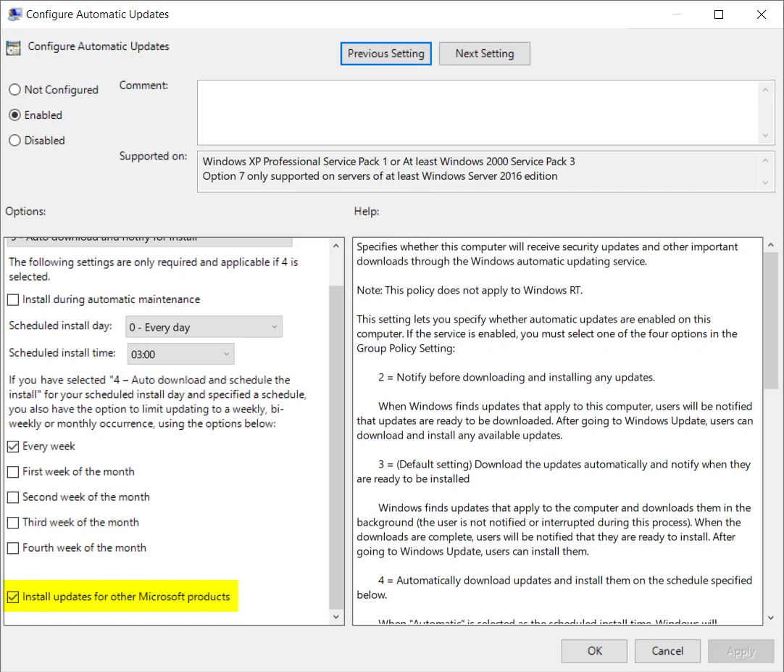This screenshot has width=784, height=672.
Task: Click the Options pane scrollbar thumb
Action: click(x=336, y=447)
